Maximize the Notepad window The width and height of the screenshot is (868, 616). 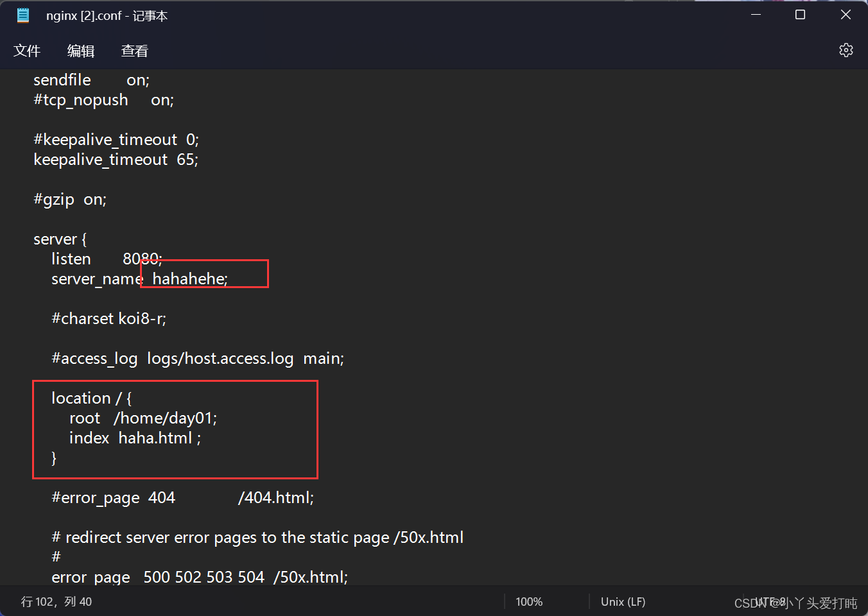tap(800, 15)
